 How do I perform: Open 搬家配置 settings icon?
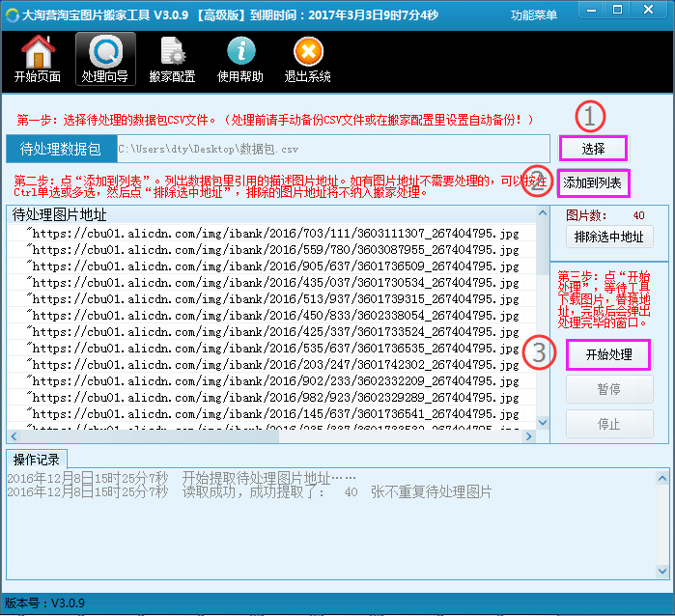pyautogui.click(x=172, y=59)
